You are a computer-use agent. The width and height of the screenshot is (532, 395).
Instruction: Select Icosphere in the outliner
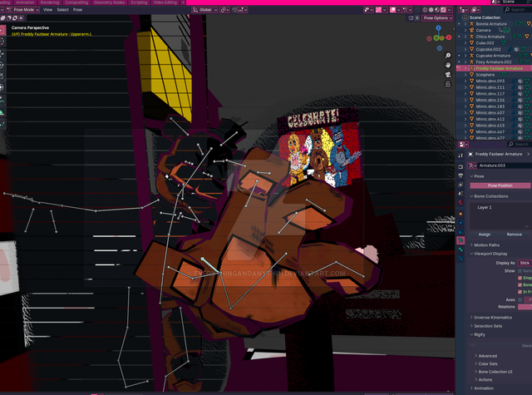coord(485,75)
